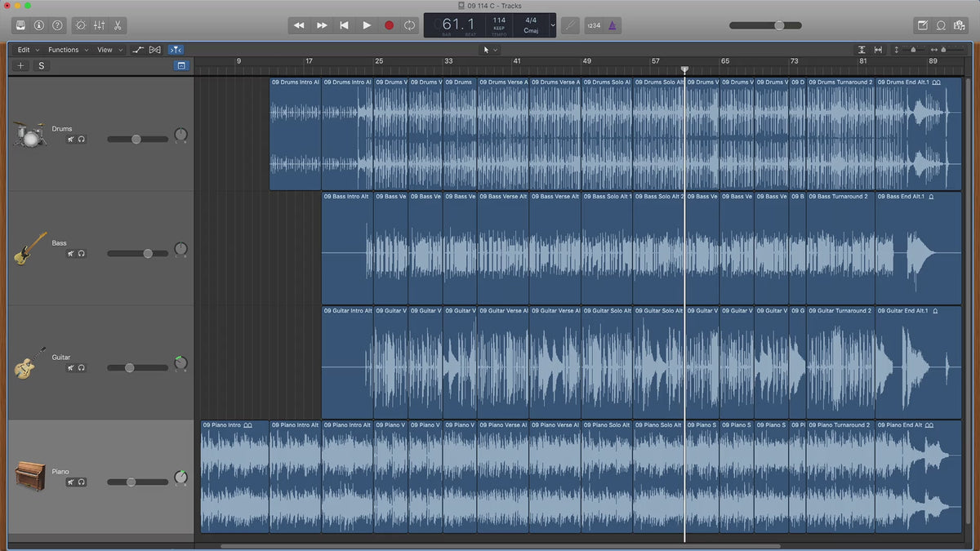
Task: Add a new track with plus button
Action: pos(21,65)
